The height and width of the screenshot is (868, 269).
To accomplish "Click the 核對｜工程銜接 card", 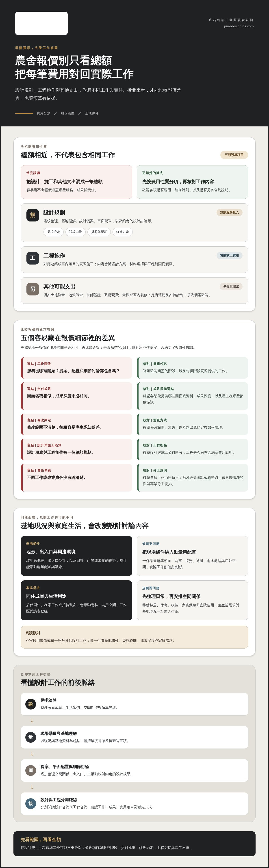I will [x=193, y=449].
